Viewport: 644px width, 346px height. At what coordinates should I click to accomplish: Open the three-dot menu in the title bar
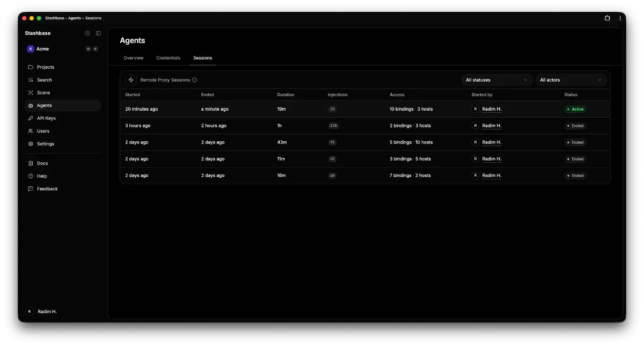coord(620,18)
